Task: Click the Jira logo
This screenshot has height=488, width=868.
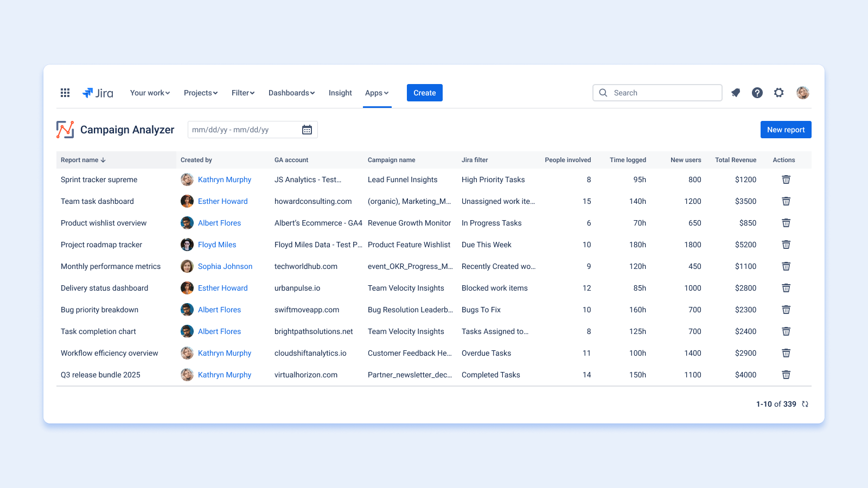Action: 98,93
